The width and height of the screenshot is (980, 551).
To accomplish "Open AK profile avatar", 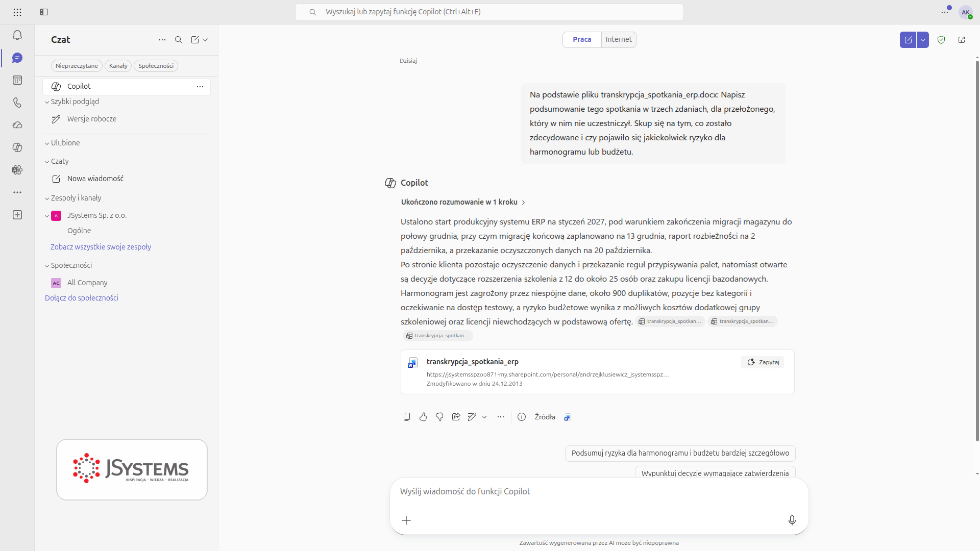I will point(965,12).
